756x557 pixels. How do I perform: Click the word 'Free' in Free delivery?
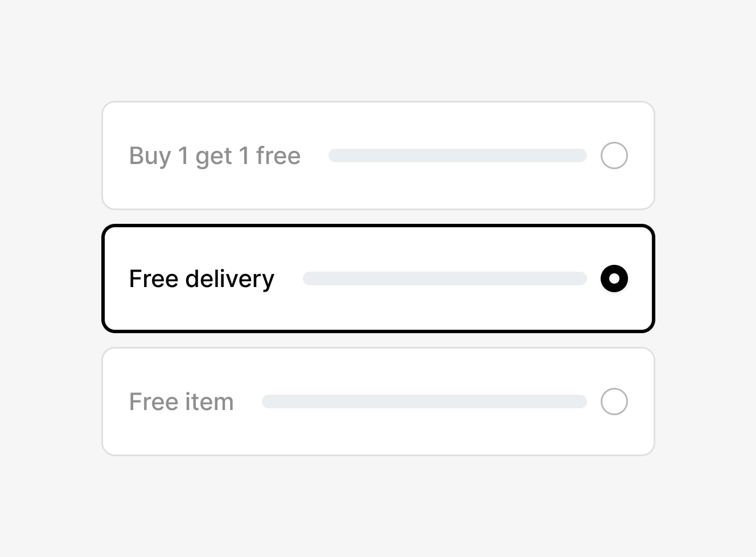coord(154,278)
